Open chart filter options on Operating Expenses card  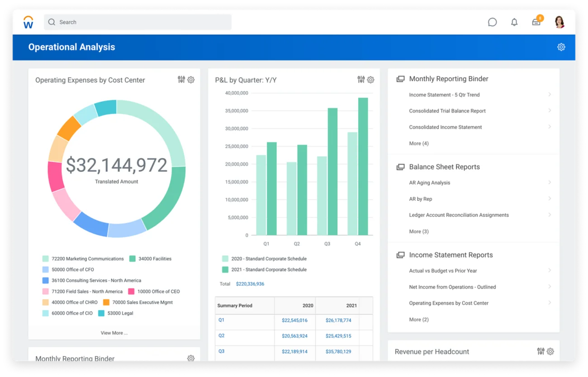pos(181,79)
